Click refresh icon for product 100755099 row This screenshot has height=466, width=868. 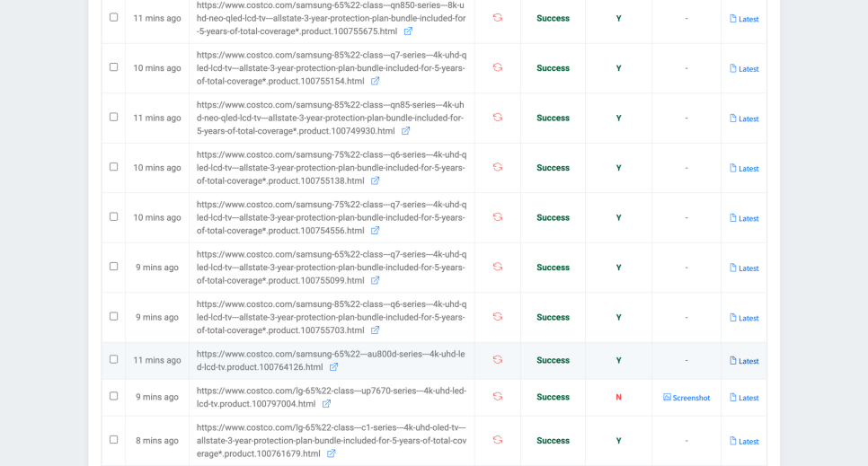[497, 268]
